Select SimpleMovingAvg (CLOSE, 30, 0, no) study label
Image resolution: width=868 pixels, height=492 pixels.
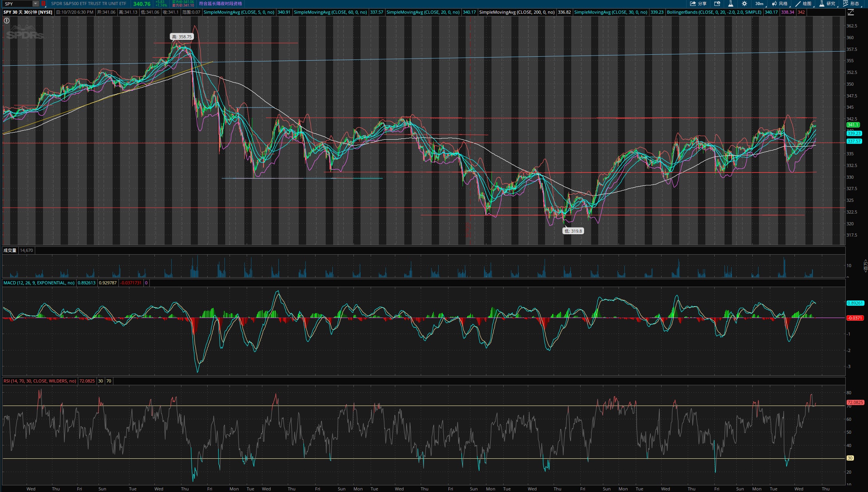(x=611, y=12)
